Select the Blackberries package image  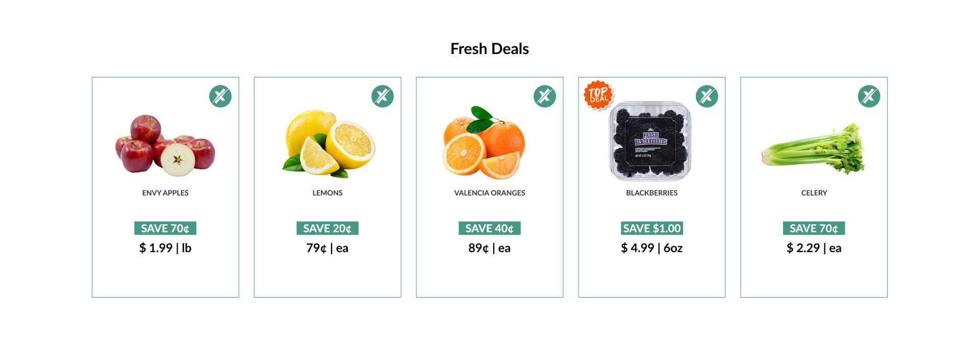[x=651, y=141]
